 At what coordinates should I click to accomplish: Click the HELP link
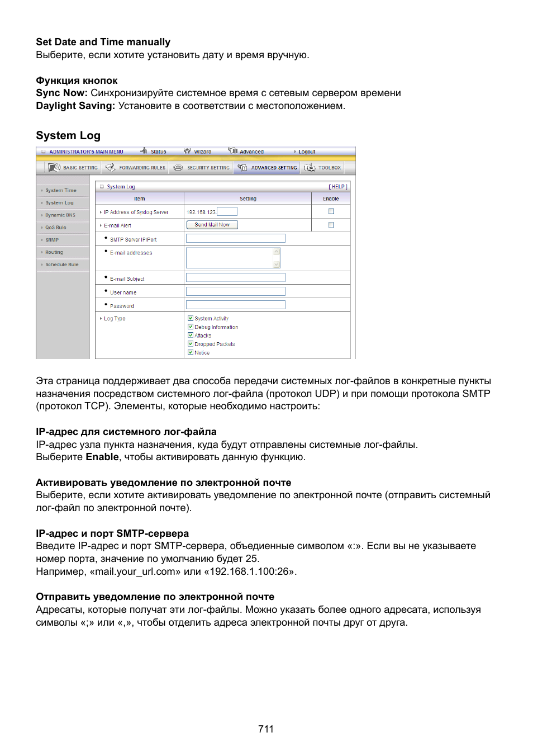coord(338,187)
